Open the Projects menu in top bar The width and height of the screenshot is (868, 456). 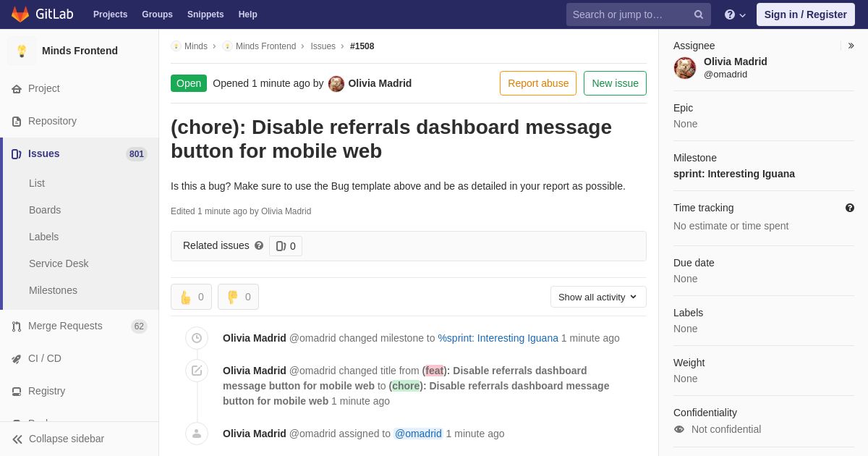(x=110, y=14)
